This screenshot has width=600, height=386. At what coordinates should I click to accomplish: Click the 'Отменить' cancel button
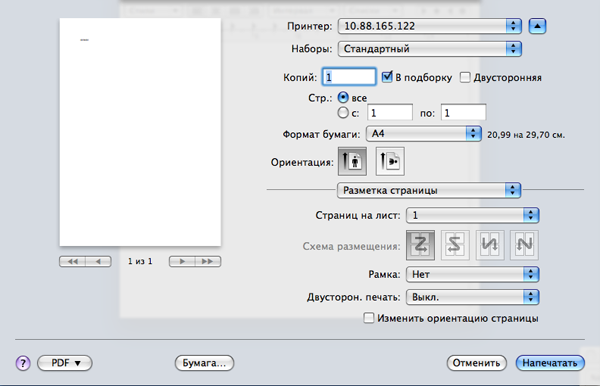point(476,363)
